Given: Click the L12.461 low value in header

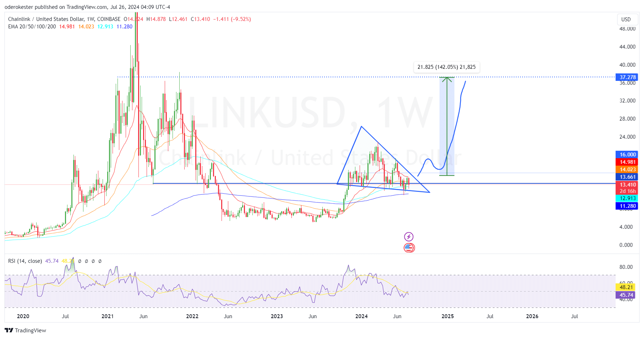Looking at the screenshot, I should (178, 19).
